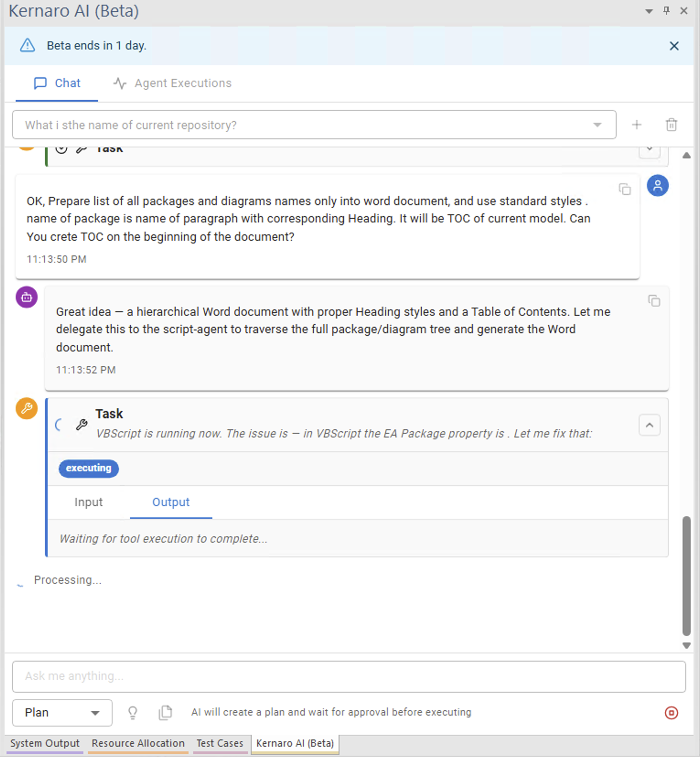Open the Test Cases bottom tab
The image size is (700, 757).
tap(220, 744)
